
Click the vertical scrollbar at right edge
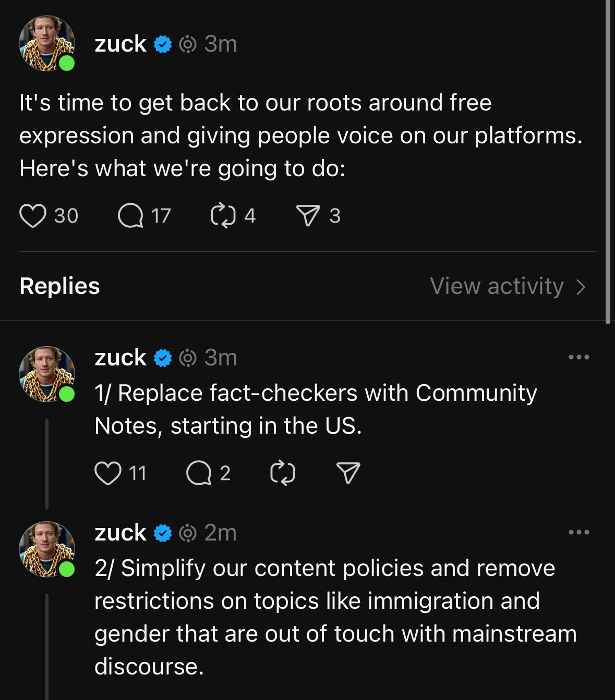608,162
